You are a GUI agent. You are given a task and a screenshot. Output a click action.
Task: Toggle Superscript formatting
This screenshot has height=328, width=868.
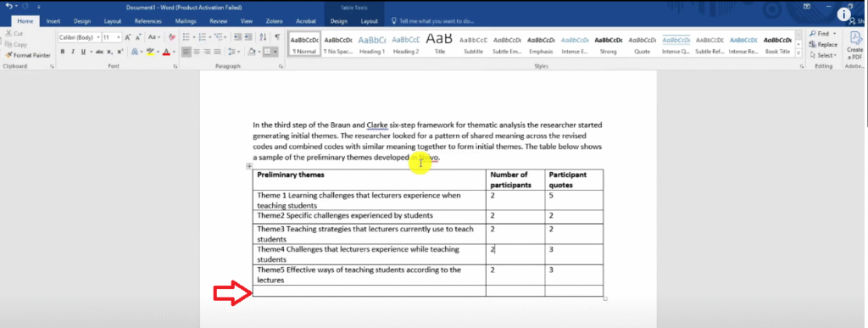pyautogui.click(x=120, y=52)
